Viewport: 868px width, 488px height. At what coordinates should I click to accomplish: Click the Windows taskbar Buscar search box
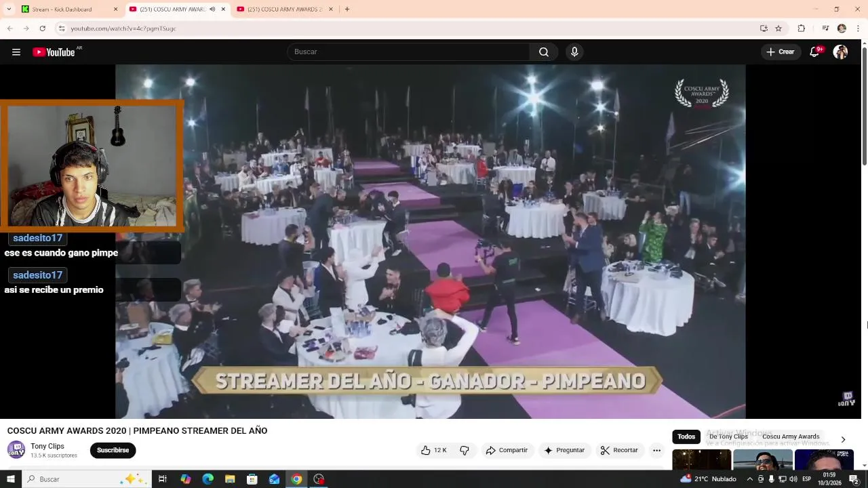point(86,479)
